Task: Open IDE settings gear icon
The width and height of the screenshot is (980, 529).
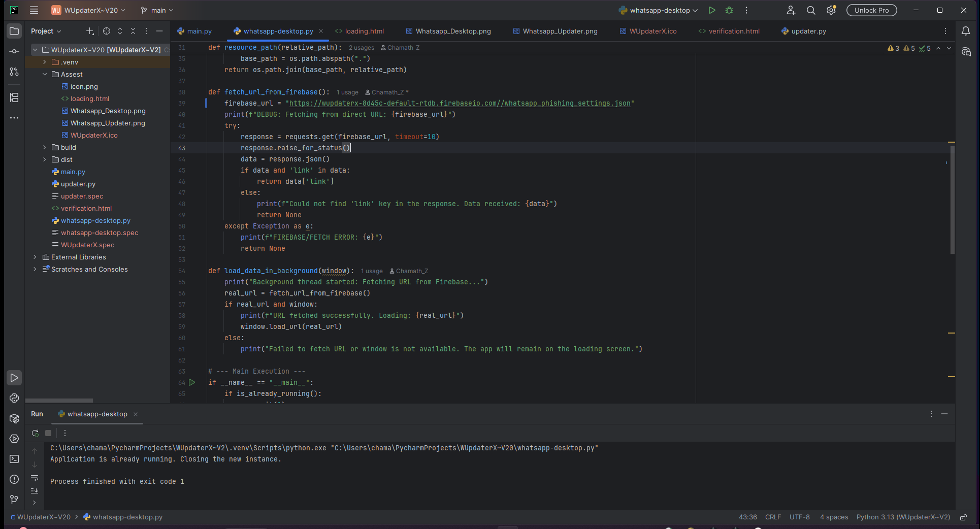Action: (831, 10)
